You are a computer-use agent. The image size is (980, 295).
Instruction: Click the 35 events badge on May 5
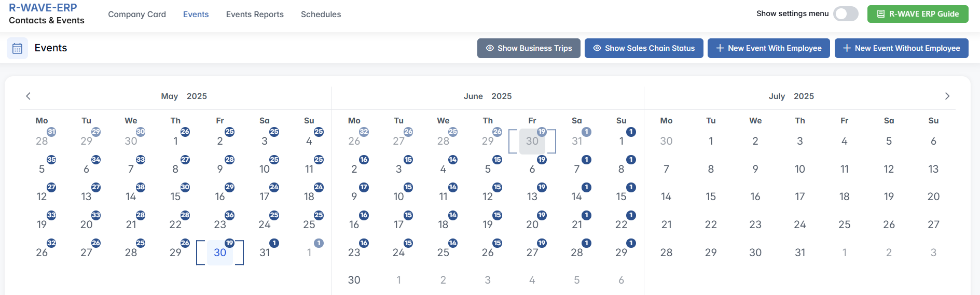tap(51, 160)
